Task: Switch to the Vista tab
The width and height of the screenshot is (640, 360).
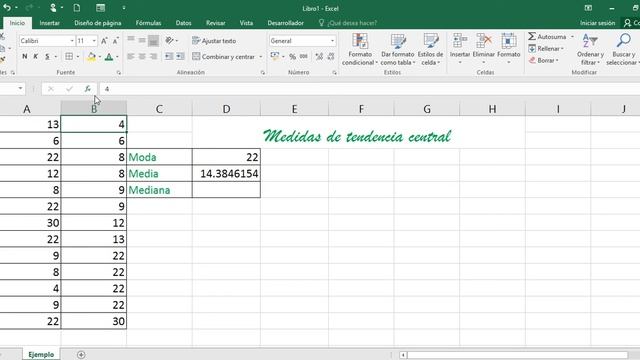Action: [x=246, y=23]
